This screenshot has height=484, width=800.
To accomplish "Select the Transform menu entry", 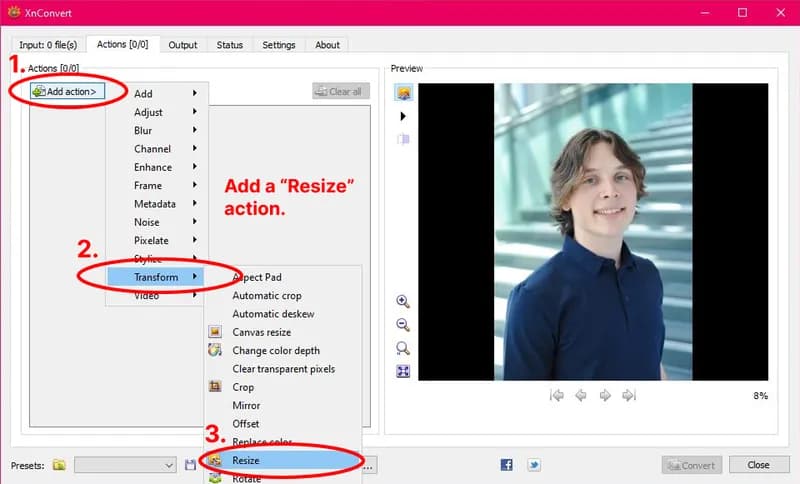I will coord(156,277).
